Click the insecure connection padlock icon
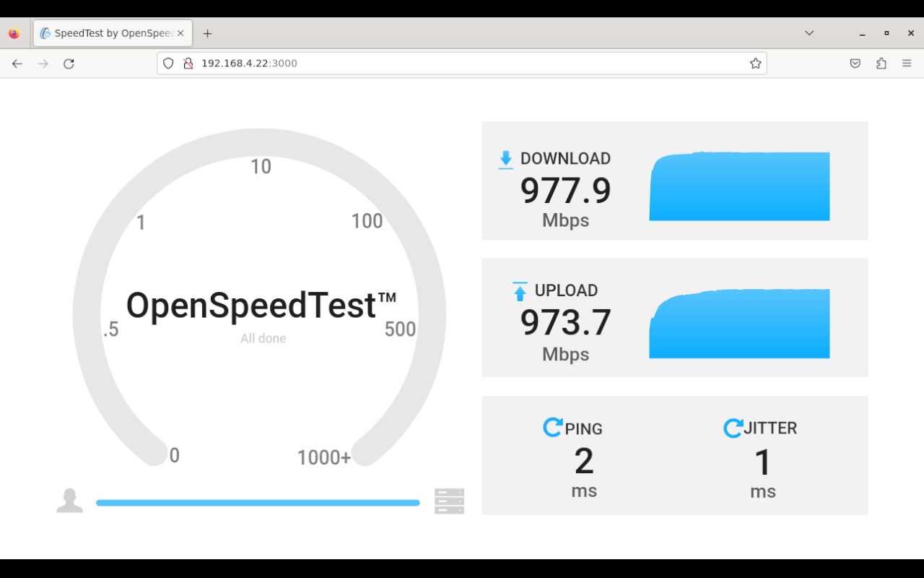This screenshot has width=924, height=578. tap(188, 64)
